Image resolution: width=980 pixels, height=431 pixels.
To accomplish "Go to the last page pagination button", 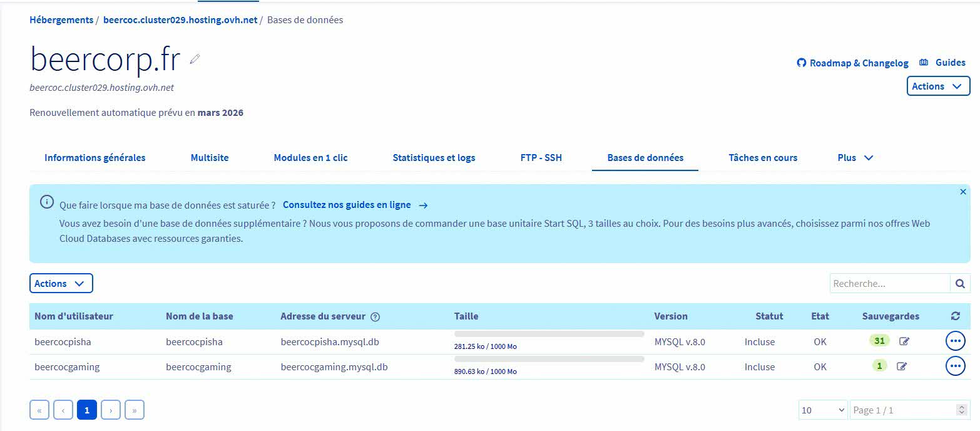I will coord(135,410).
